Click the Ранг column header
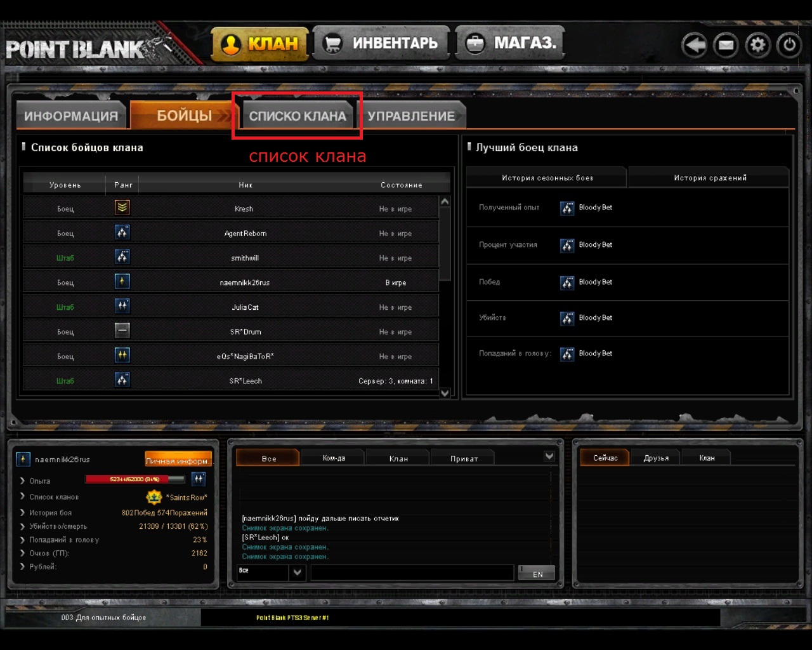The height and width of the screenshot is (650, 812). click(x=123, y=185)
